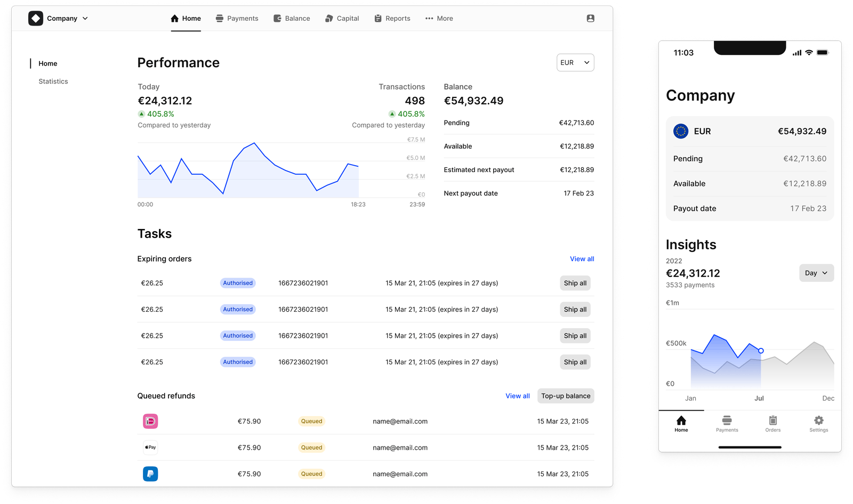The width and height of the screenshot is (853, 504).
Task: Click the Top-up balance button
Action: (x=566, y=396)
